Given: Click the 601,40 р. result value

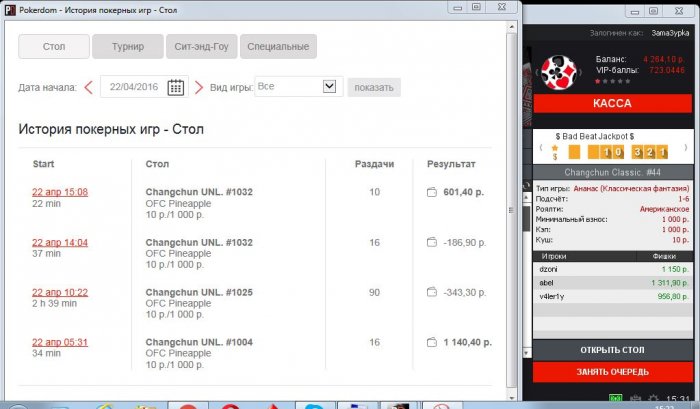Looking at the screenshot, I should (x=463, y=192).
